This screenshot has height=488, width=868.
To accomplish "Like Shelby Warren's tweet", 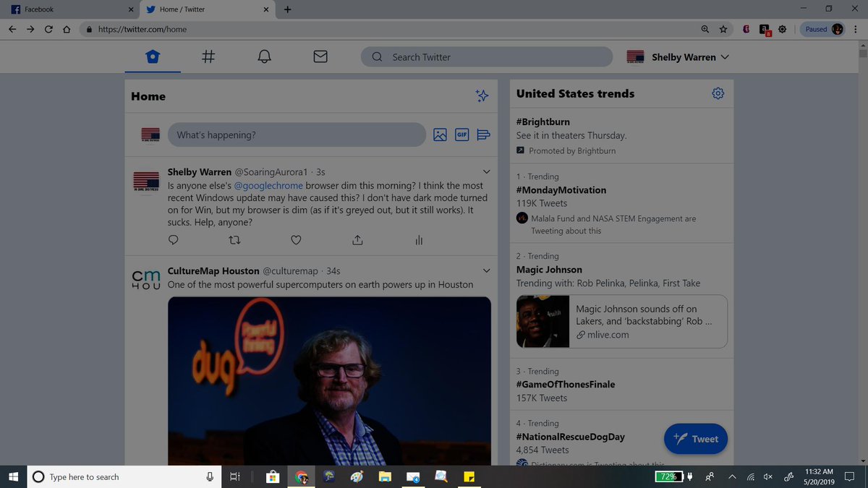I will 296,240.
